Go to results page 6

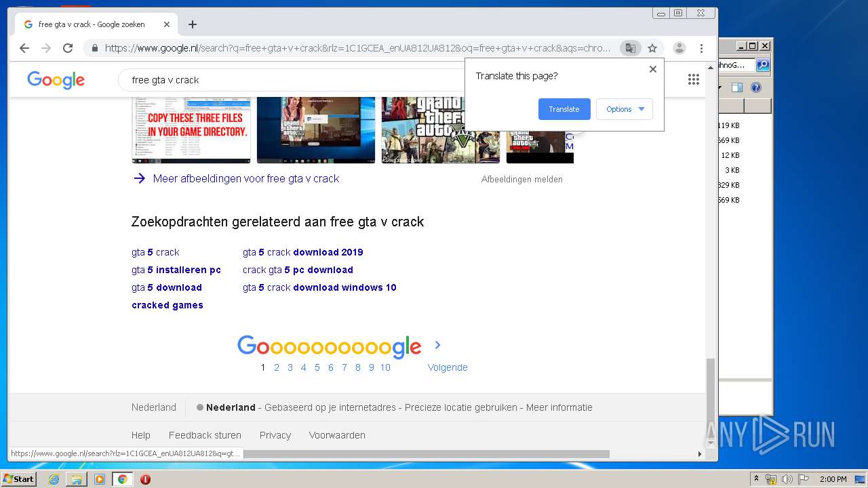pyautogui.click(x=331, y=367)
